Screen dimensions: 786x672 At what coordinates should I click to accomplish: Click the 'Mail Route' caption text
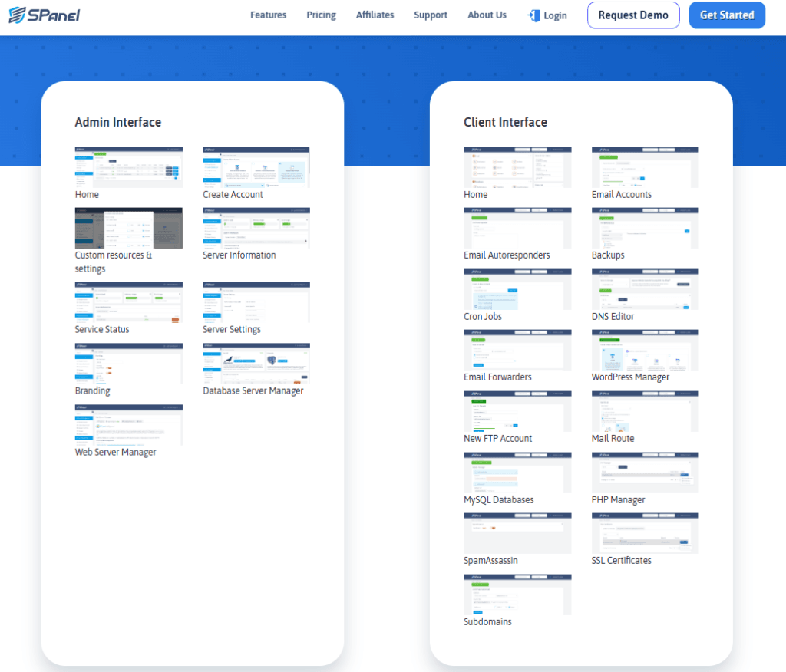point(613,439)
